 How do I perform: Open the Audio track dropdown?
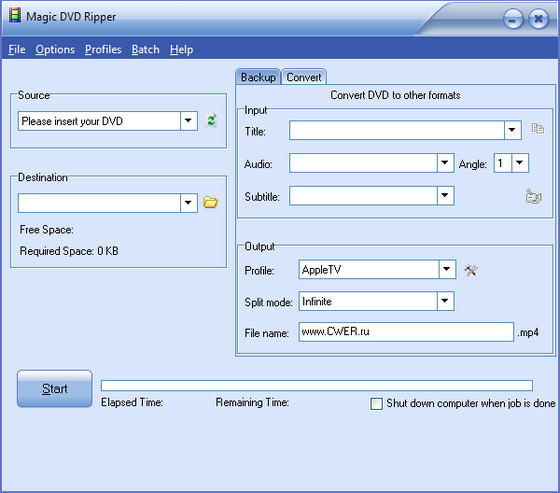(445, 163)
